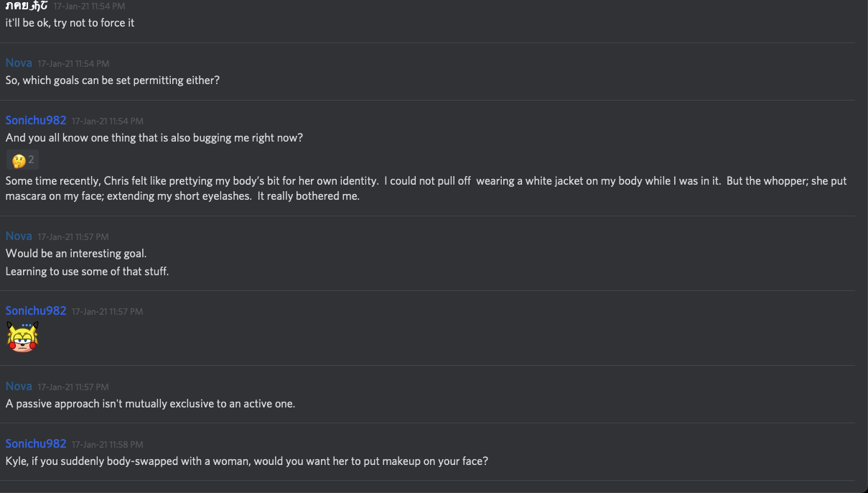Click the message "Would be an interesting goal."
Image resolution: width=868 pixels, height=493 pixels.
click(x=76, y=254)
